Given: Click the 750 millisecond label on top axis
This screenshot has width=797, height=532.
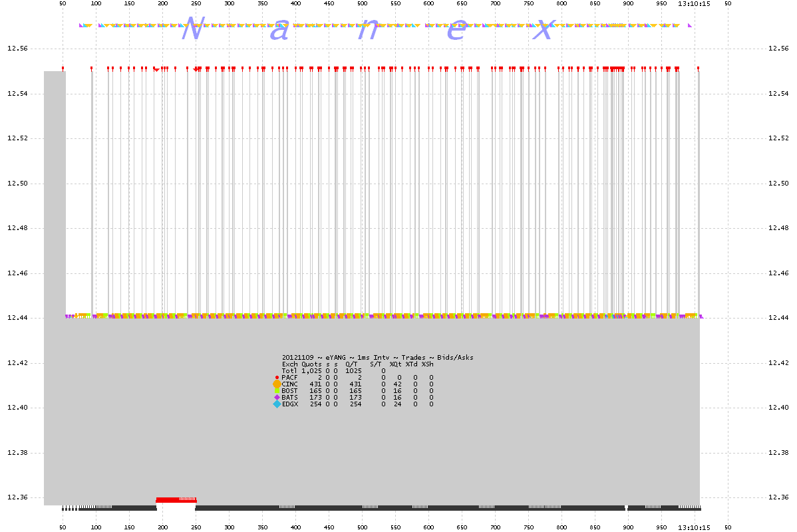Looking at the screenshot, I should (x=529, y=3).
